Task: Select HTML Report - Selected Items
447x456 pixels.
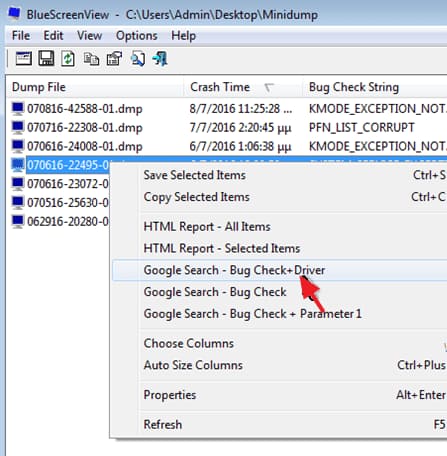Action: pos(279,248)
